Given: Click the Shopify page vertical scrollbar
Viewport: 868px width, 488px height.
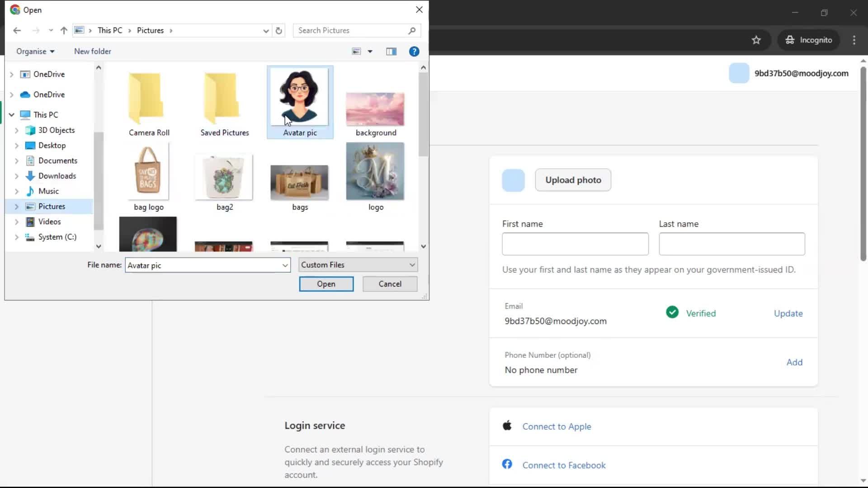Looking at the screenshot, I should 863,164.
